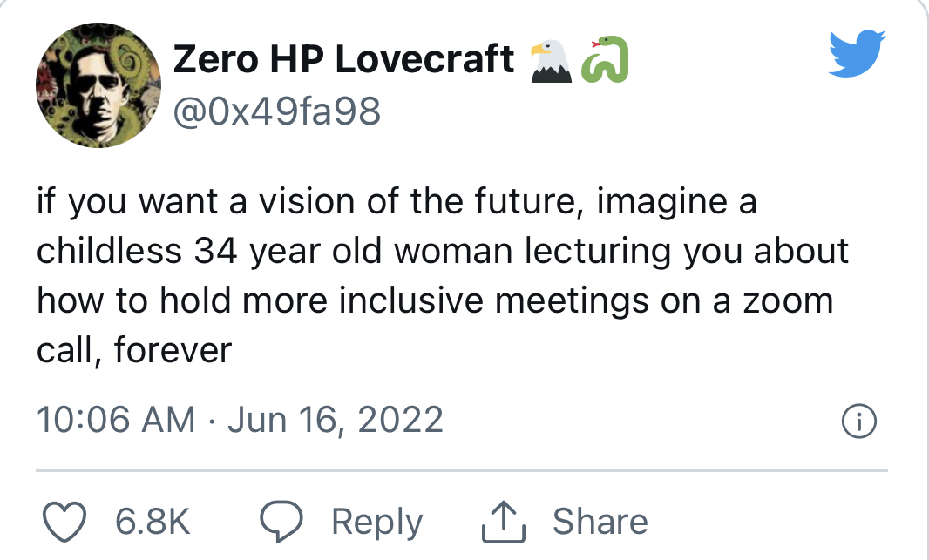Open the Lovecraft profile avatar
The image size is (929, 560).
point(98,85)
